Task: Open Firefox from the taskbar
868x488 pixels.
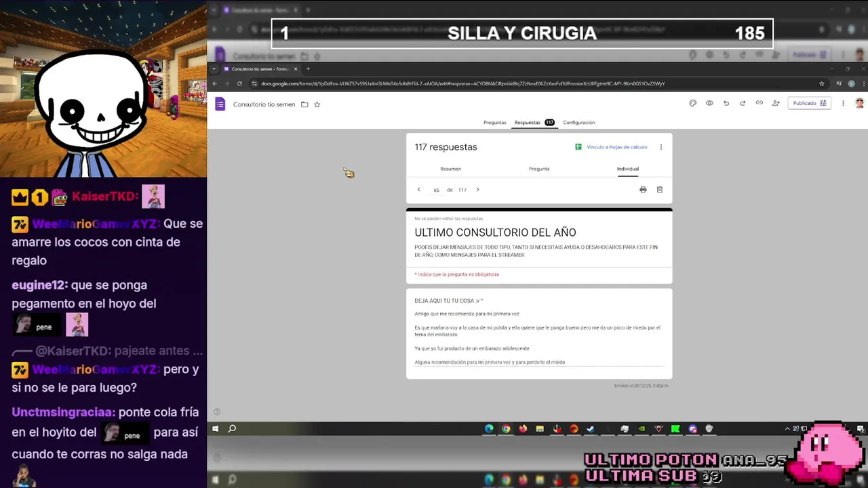Action: click(523, 428)
